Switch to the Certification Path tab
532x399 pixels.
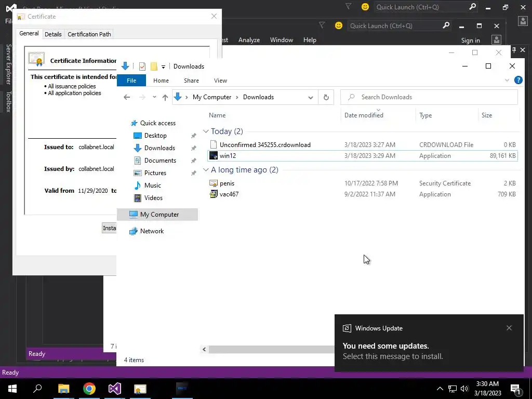tap(89, 34)
